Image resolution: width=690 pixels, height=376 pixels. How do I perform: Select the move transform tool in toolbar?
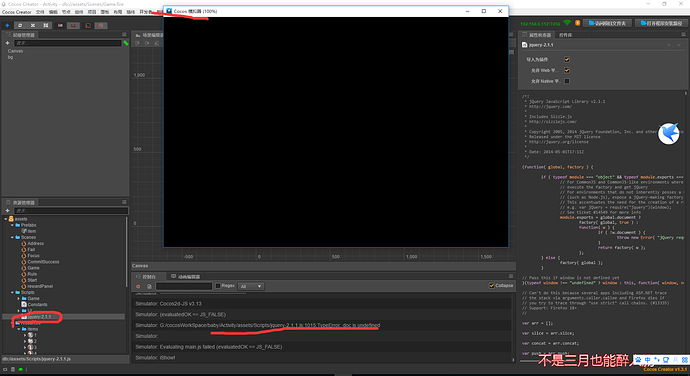7,25
